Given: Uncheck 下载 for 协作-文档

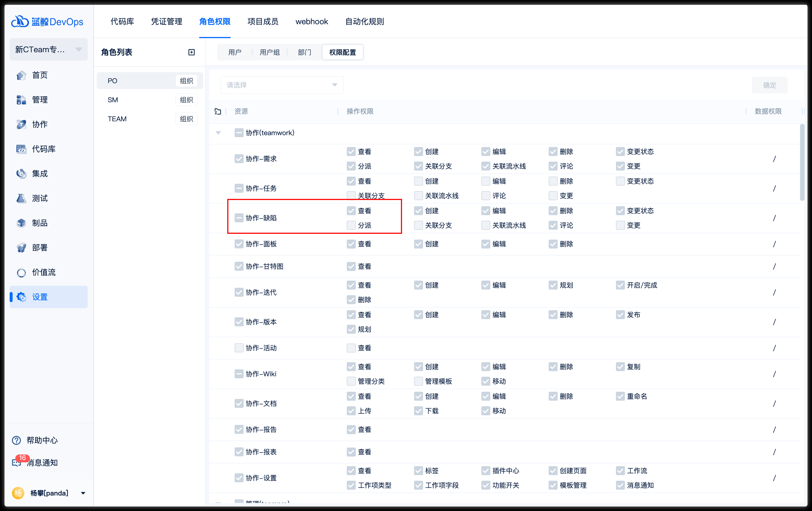Looking at the screenshot, I should pyautogui.click(x=418, y=411).
